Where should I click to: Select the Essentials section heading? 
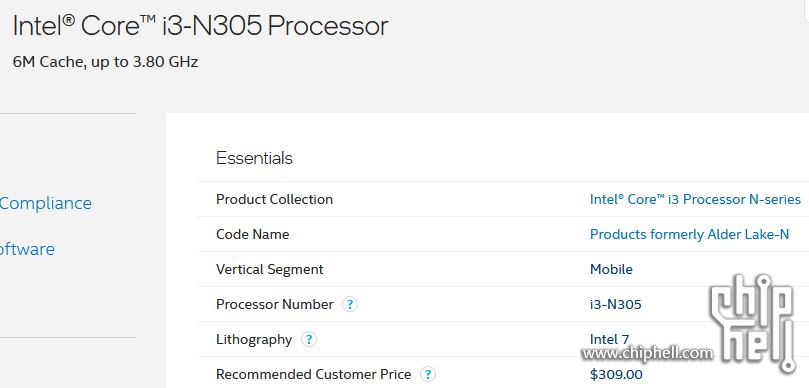(254, 158)
